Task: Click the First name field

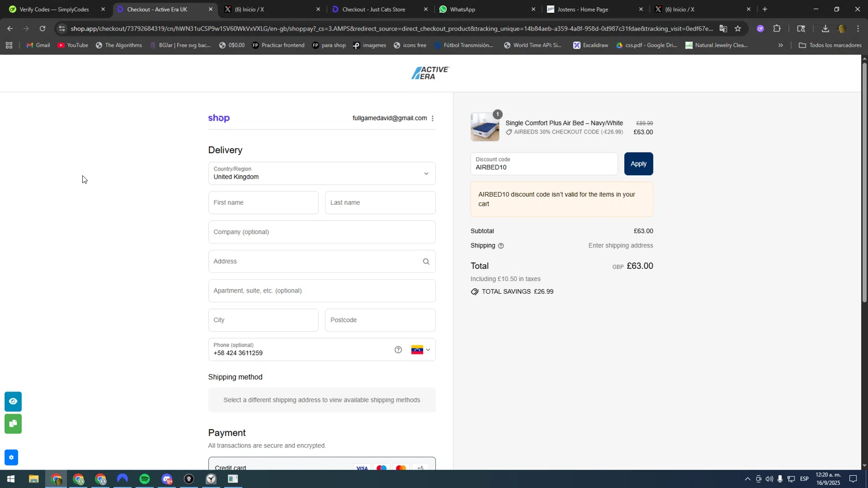Action: (x=263, y=203)
